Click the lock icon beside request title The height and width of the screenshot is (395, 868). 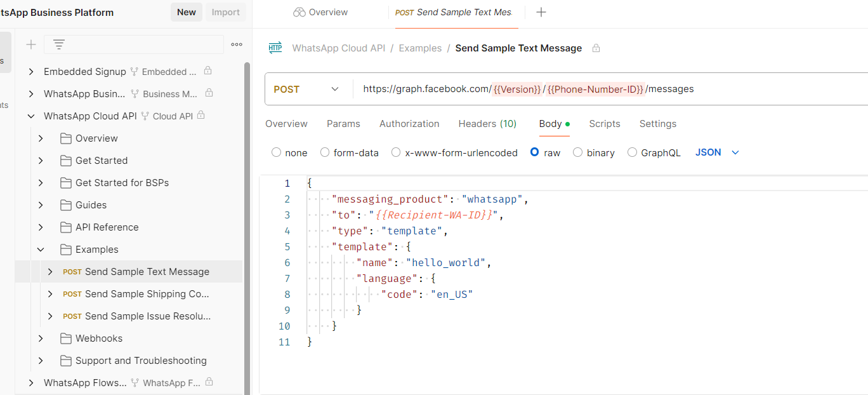pos(596,48)
